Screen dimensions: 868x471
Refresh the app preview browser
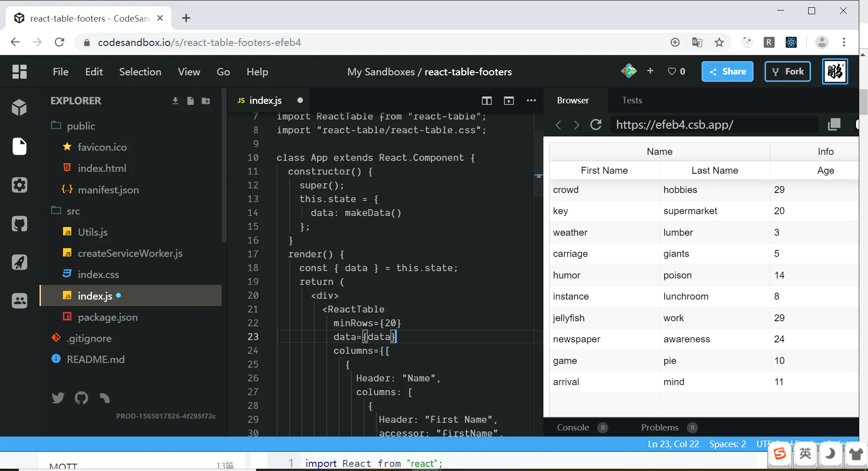(x=596, y=125)
